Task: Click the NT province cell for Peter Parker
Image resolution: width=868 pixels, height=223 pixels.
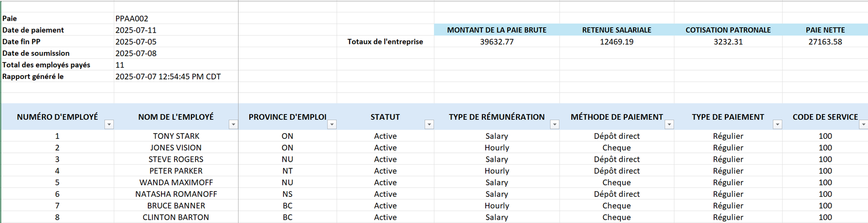Action: (287, 171)
